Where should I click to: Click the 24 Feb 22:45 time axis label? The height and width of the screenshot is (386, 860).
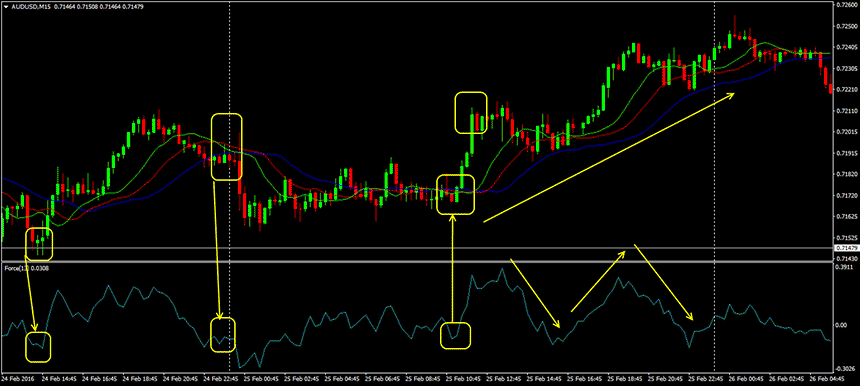click(x=221, y=379)
